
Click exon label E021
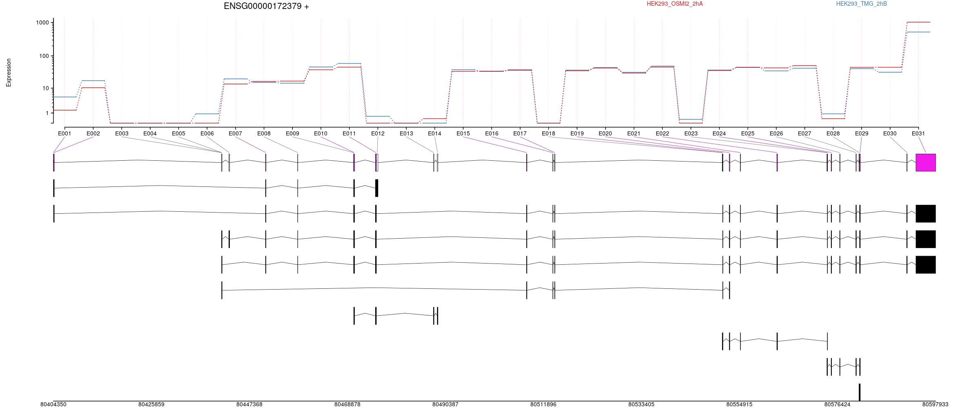[x=634, y=133]
